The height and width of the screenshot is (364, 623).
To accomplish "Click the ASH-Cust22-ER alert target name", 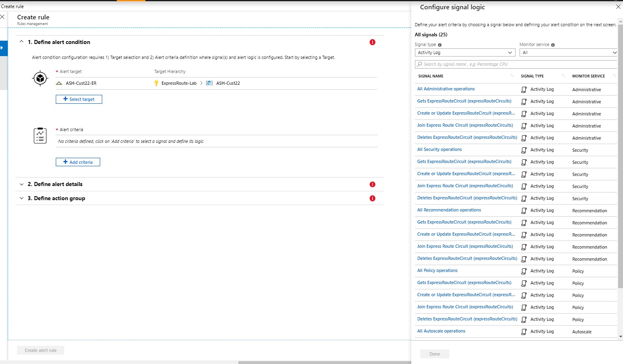I will click(x=81, y=83).
